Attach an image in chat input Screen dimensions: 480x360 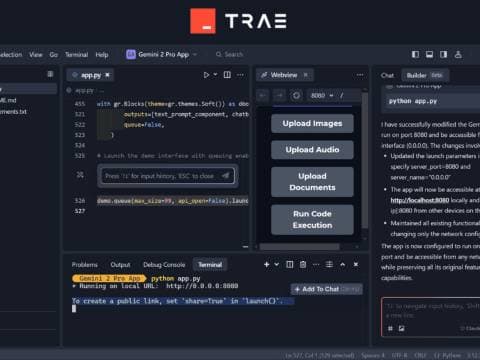click(402, 328)
